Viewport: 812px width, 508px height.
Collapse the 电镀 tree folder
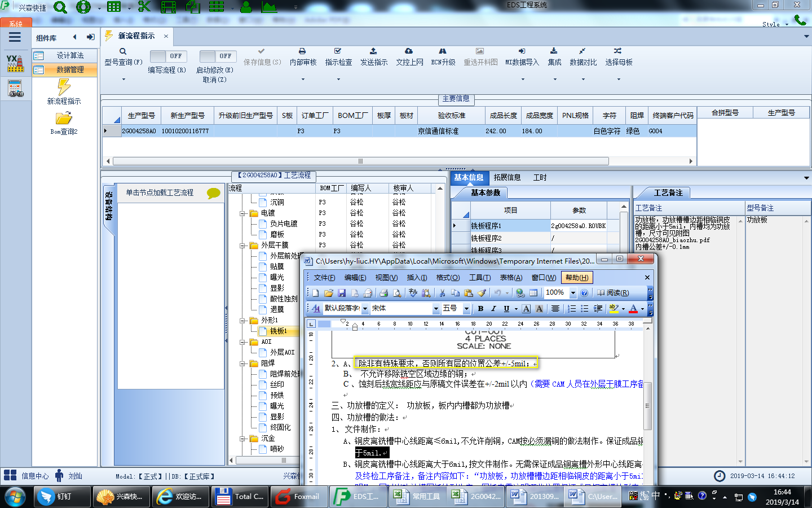(242, 213)
